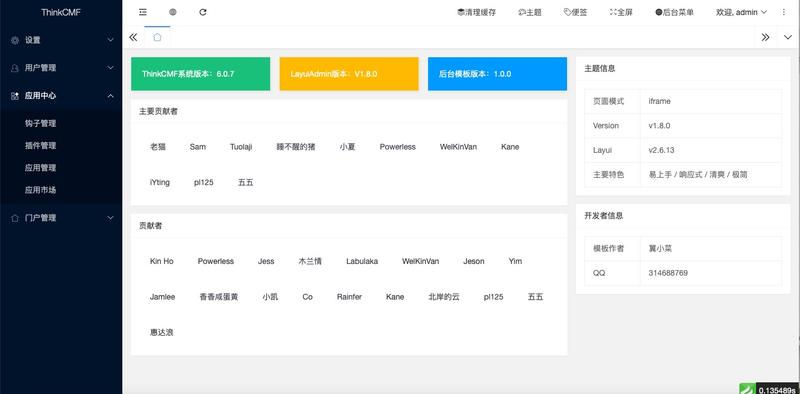The width and height of the screenshot is (800, 394).
Task: Click contributor Kin Ho
Action: pyautogui.click(x=162, y=261)
